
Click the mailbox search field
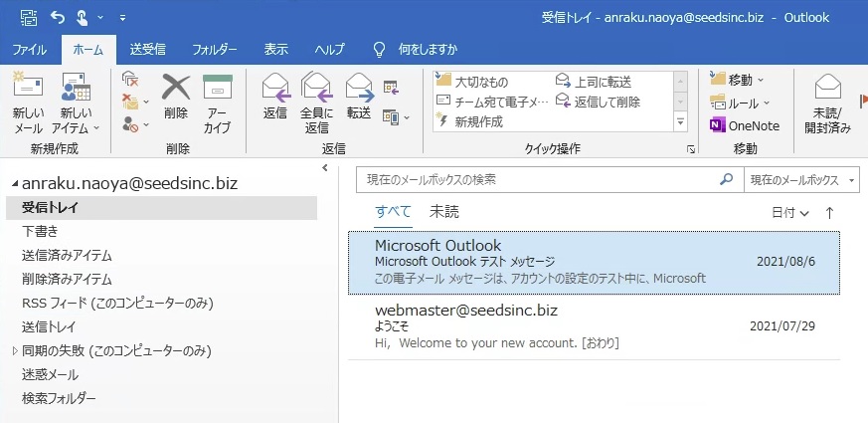tap(537, 180)
